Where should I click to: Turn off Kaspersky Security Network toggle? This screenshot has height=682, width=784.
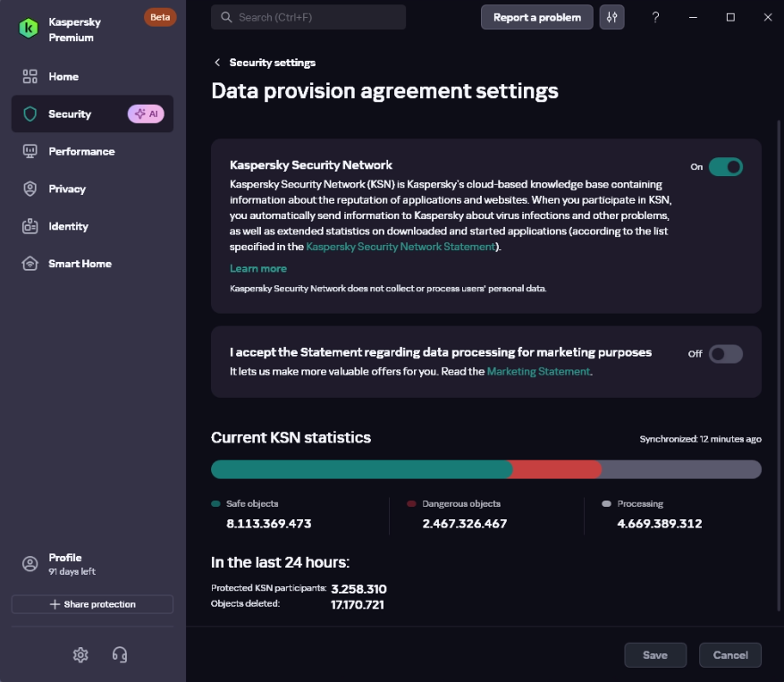click(x=726, y=167)
